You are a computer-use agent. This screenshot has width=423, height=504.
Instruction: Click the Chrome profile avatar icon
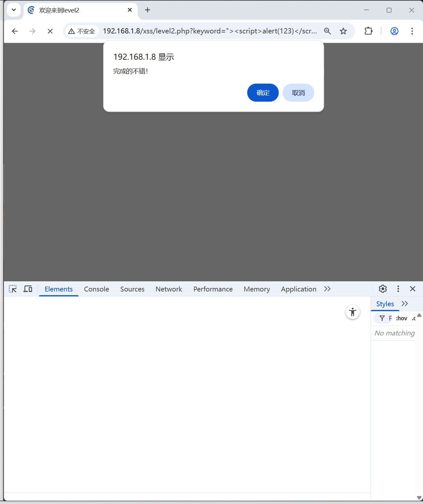(x=394, y=31)
